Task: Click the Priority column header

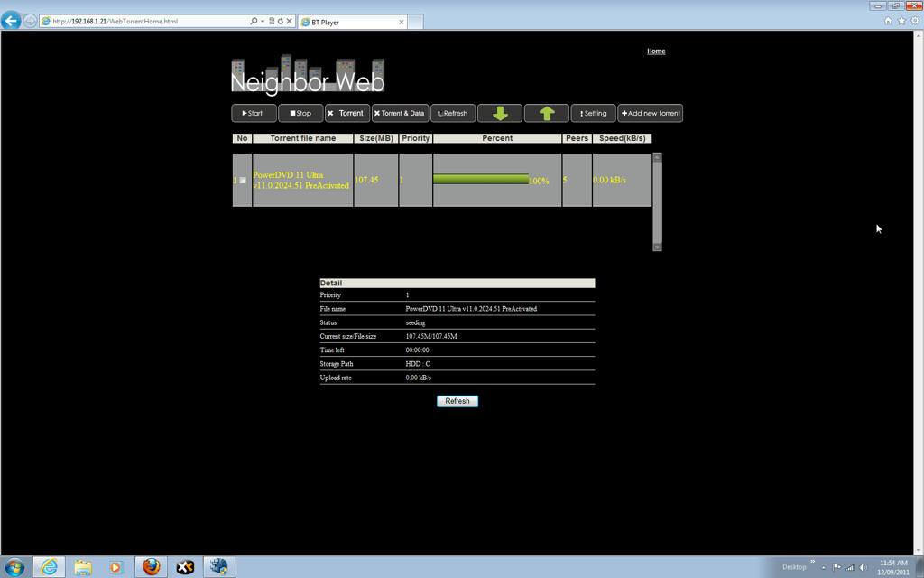Action: [415, 138]
